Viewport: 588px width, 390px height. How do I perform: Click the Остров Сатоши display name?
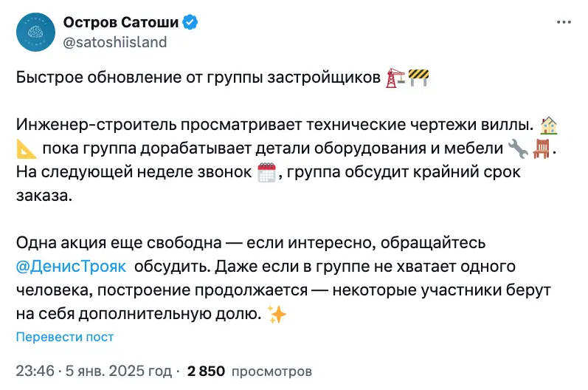coord(121,22)
